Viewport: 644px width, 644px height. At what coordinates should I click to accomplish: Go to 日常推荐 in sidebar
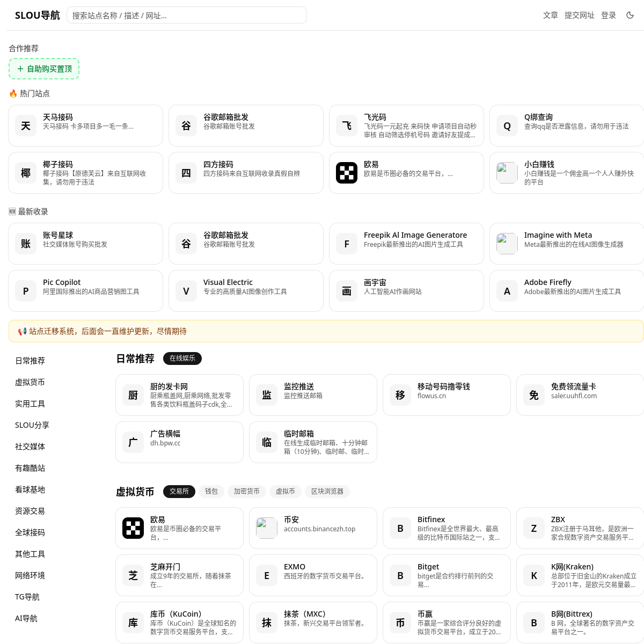pos(30,361)
